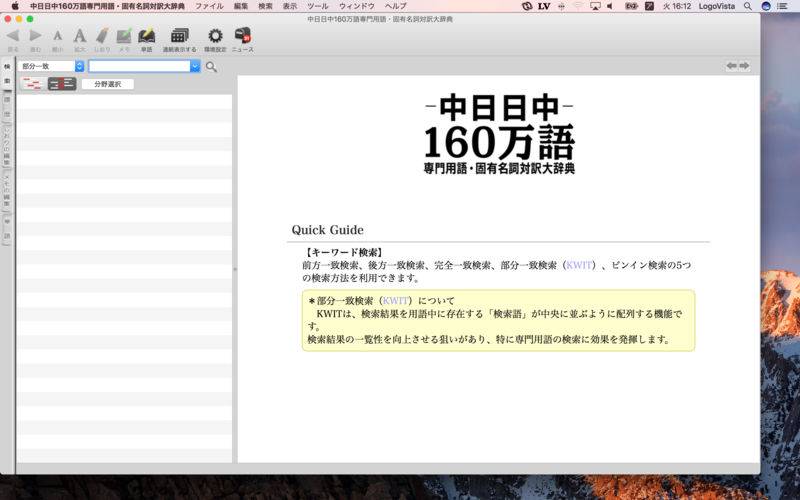The width and height of the screenshot is (800, 500).
Task: Open the 部分一致 search mode dropdown
Action: pos(51,66)
